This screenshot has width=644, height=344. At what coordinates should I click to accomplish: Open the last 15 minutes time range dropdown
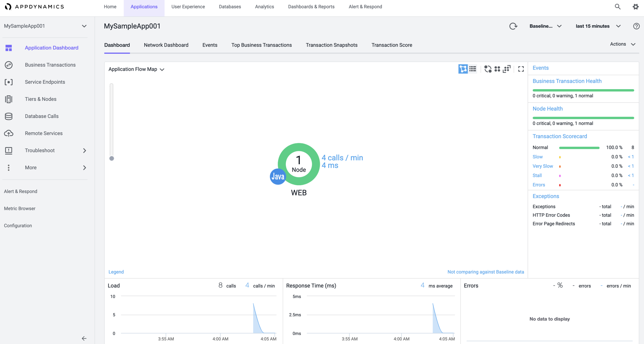[x=598, y=26]
